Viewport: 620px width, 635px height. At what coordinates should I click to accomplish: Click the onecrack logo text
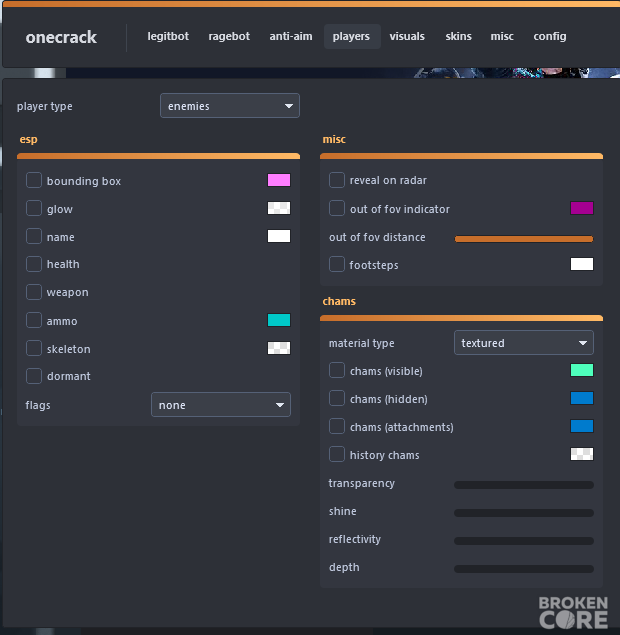(61, 37)
